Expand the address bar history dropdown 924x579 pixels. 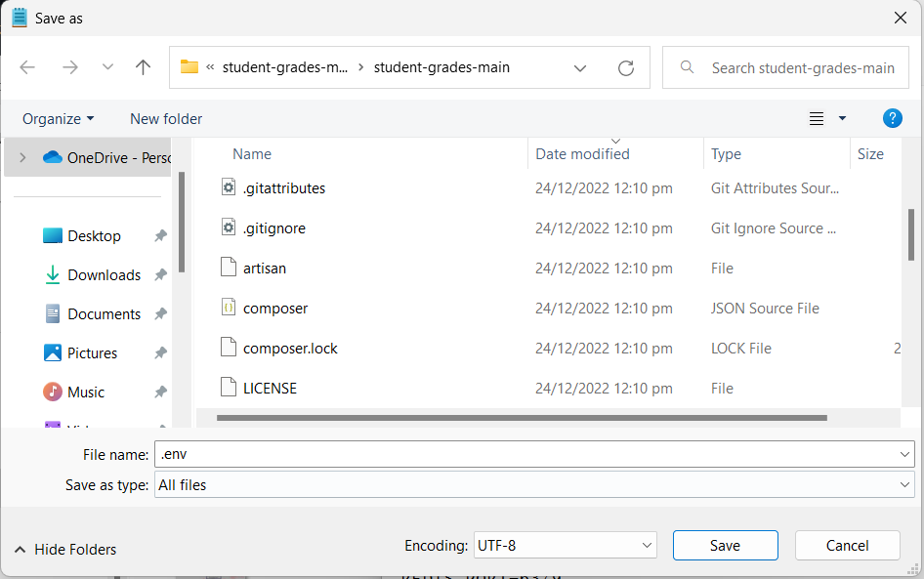[x=580, y=68]
